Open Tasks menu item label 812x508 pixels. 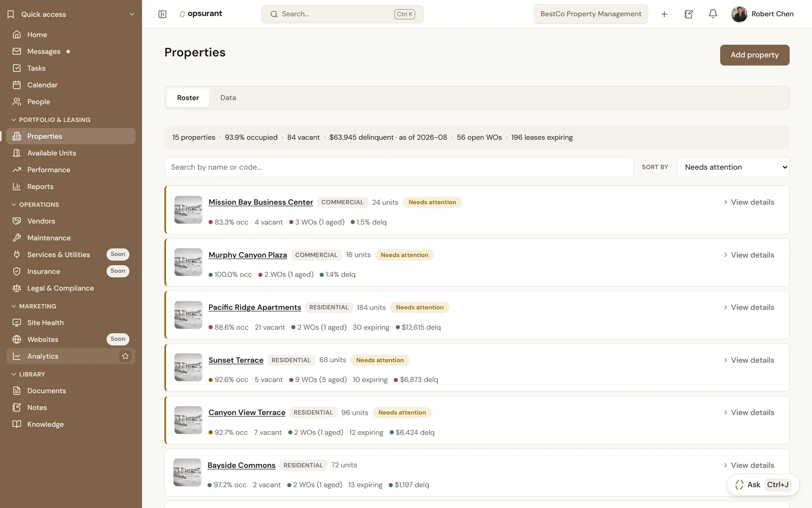tap(37, 68)
